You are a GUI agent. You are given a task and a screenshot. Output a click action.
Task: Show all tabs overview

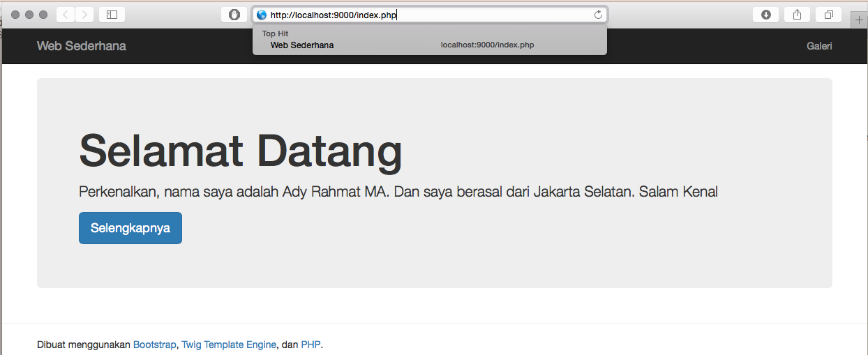point(828,15)
